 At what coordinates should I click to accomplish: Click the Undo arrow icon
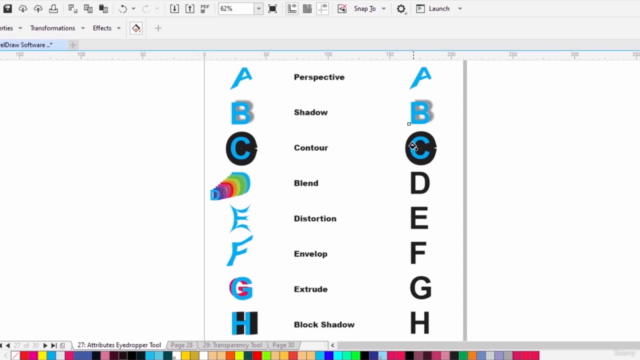point(122,9)
